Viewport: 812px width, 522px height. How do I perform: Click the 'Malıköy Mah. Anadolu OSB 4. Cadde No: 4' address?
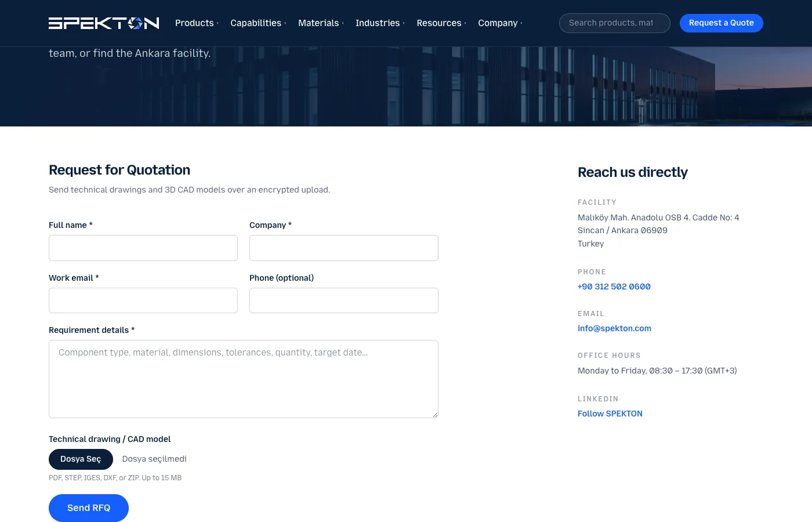point(658,217)
